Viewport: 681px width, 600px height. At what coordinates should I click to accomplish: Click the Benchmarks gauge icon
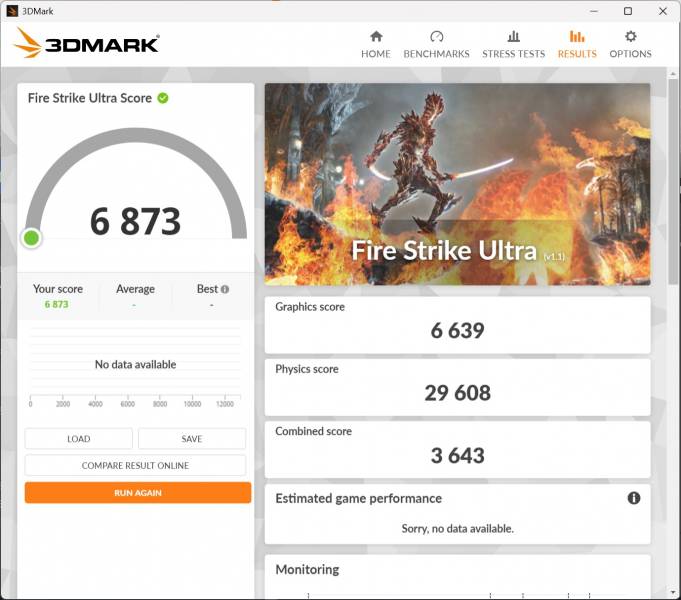(436, 36)
